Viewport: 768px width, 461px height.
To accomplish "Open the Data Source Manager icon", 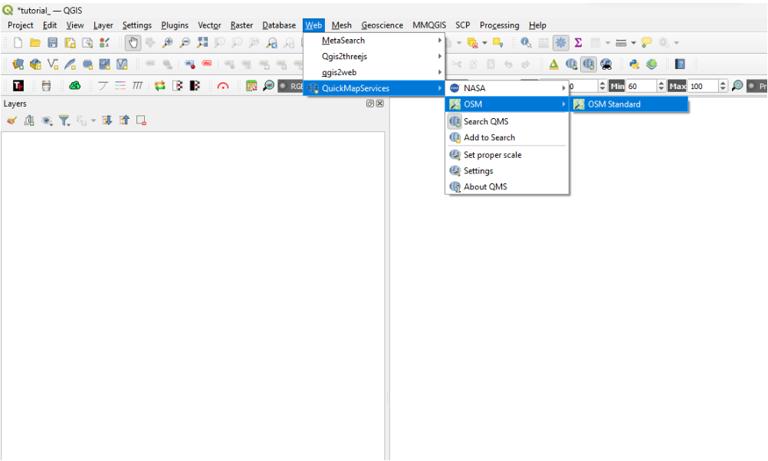I will point(18,64).
